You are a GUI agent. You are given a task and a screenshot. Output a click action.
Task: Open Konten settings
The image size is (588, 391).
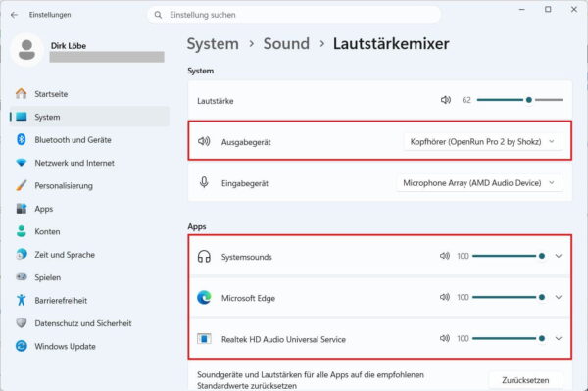(89, 231)
